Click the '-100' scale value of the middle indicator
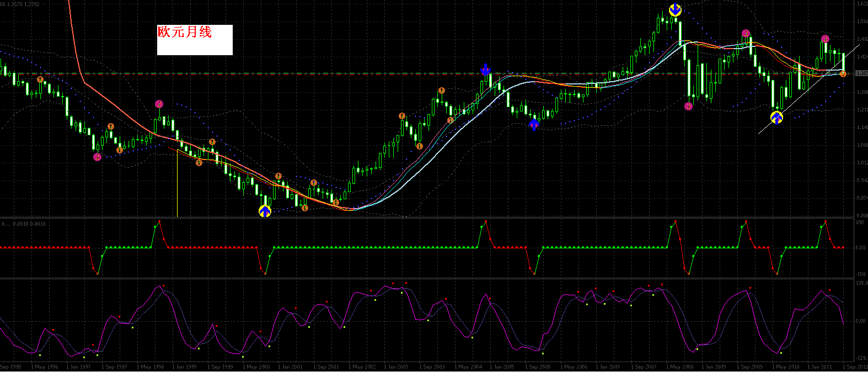The image size is (868, 372). click(x=860, y=274)
